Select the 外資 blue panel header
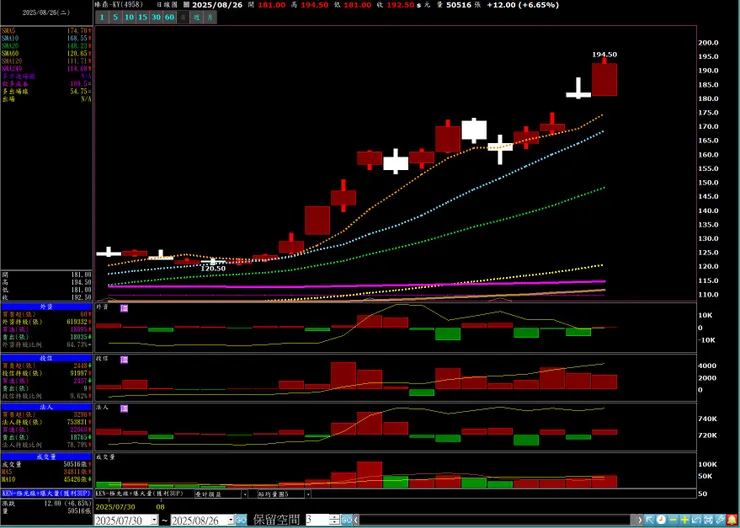 click(x=46, y=307)
